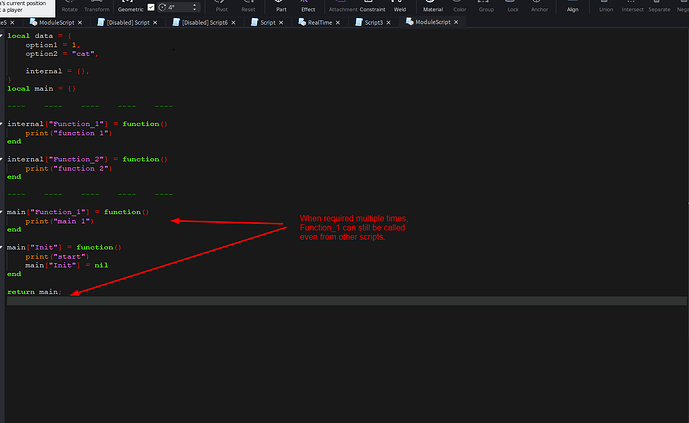689x423 pixels.
Task: Collapse the internal["Function_1"] function block
Action: pos(2,124)
